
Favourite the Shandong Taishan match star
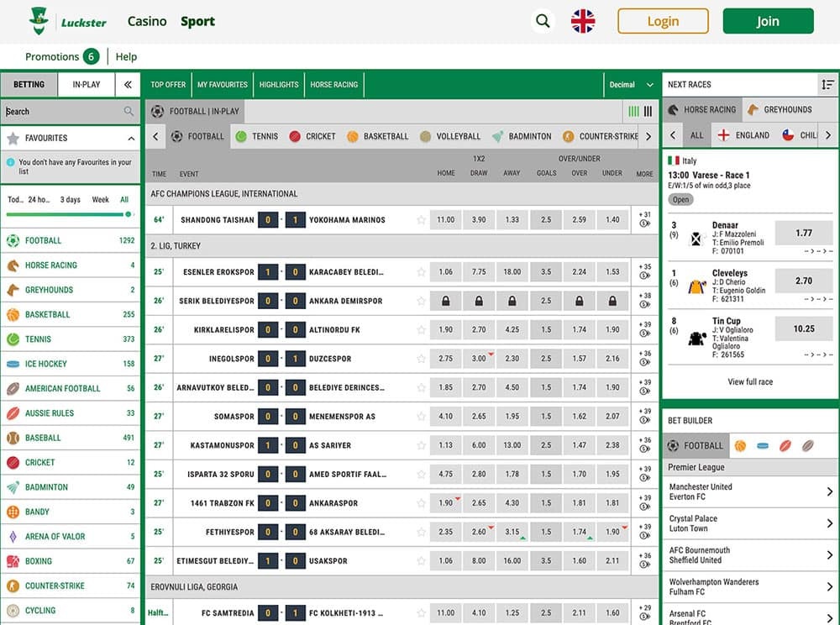coord(421,219)
